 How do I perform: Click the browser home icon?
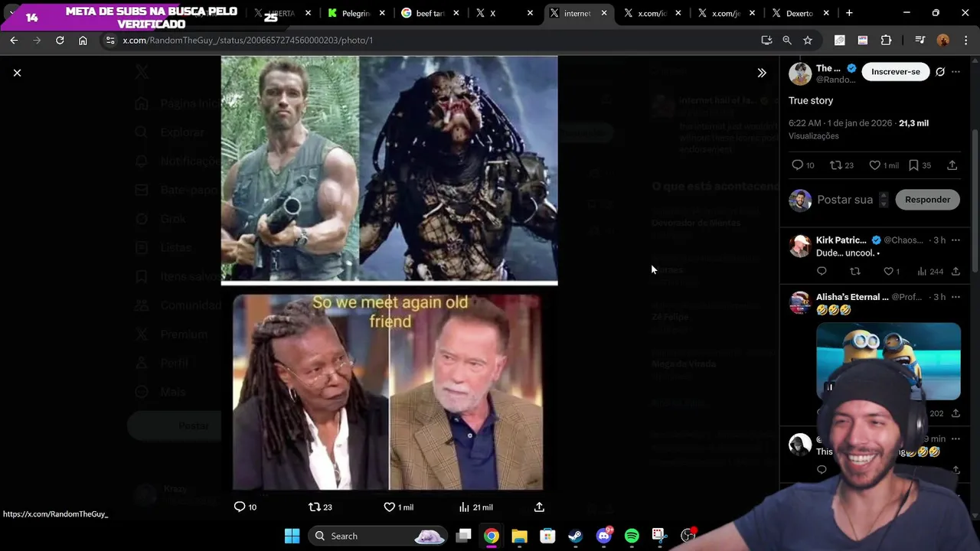pos(83,40)
